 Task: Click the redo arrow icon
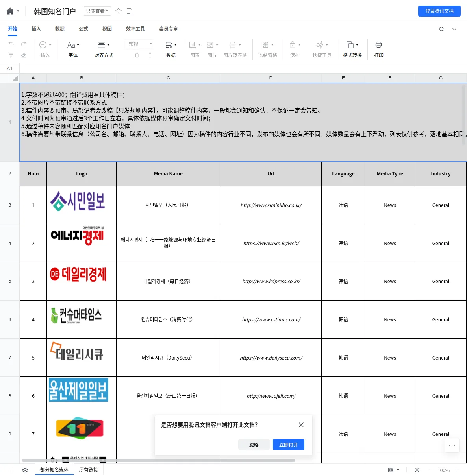(24, 44)
